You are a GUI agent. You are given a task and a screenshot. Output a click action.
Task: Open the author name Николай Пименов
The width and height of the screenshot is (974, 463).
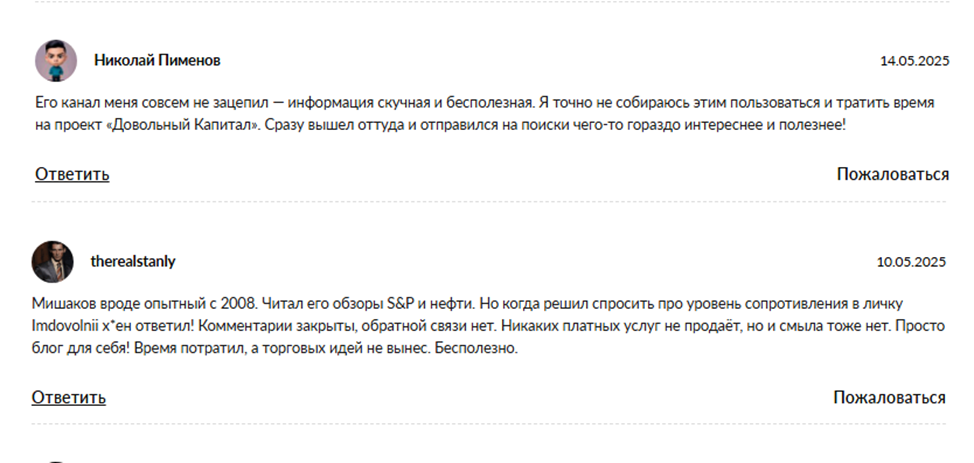tap(157, 60)
